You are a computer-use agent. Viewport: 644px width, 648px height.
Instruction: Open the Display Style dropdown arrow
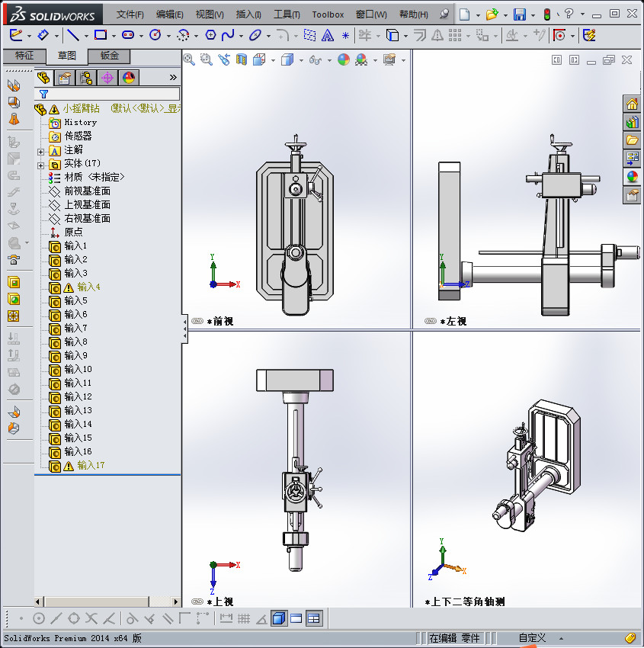click(x=301, y=61)
